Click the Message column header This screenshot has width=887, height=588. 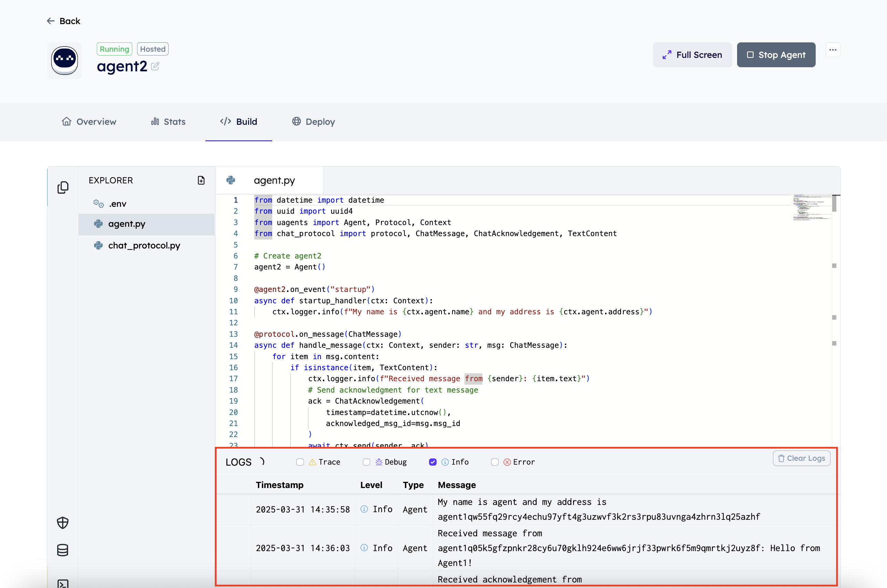coord(457,485)
